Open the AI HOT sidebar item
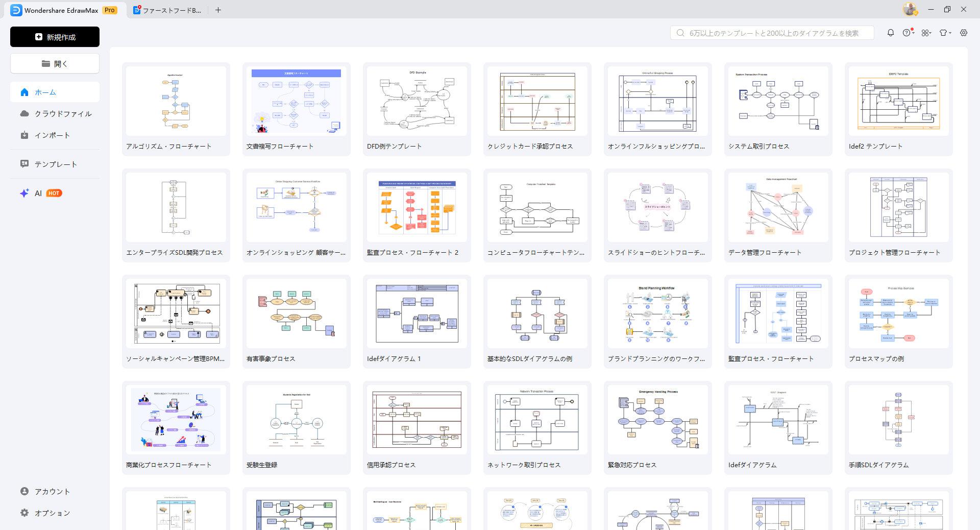 tap(55, 194)
